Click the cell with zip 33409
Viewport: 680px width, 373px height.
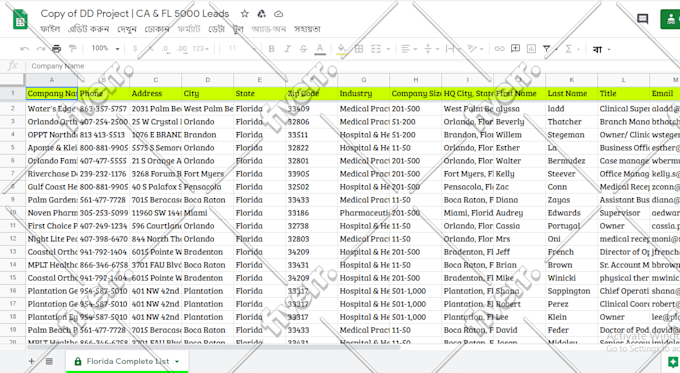311,108
